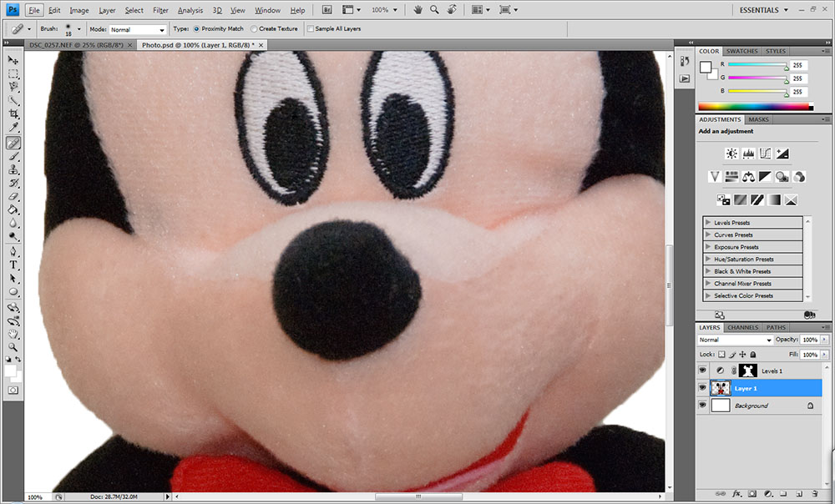Toggle lock transparent pixels
This screenshot has height=504, width=835.
coord(721,355)
